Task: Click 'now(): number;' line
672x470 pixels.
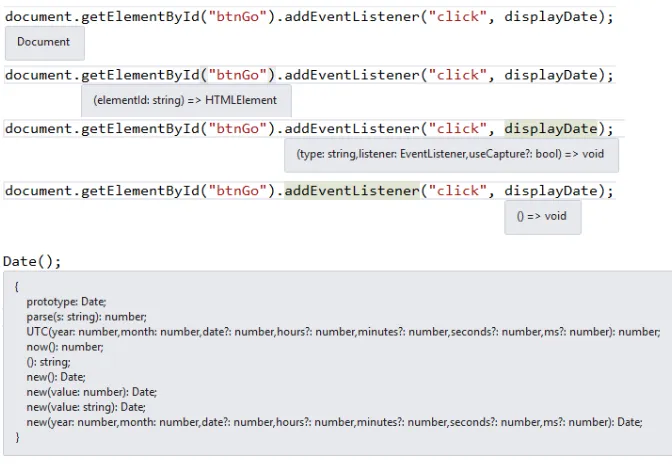Action: click(x=65, y=347)
